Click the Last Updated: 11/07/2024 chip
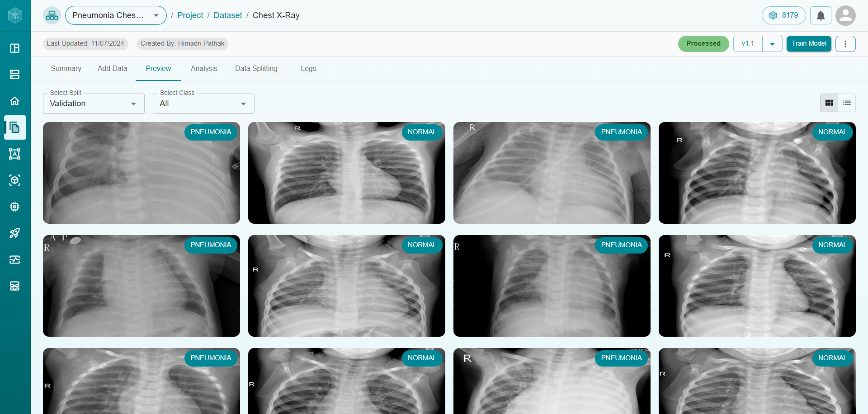Screen dimensions: 868x414 [x=85, y=44]
